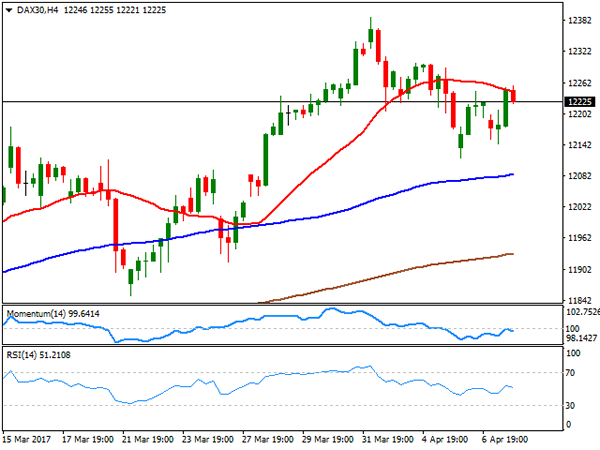
Task: Click the 12142 price axis label
Action: coord(580,145)
